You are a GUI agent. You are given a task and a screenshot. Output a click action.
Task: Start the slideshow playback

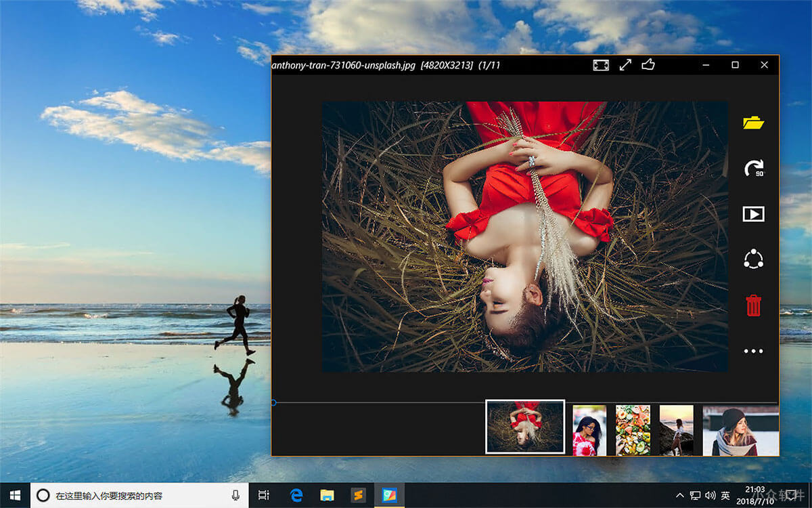(x=753, y=214)
